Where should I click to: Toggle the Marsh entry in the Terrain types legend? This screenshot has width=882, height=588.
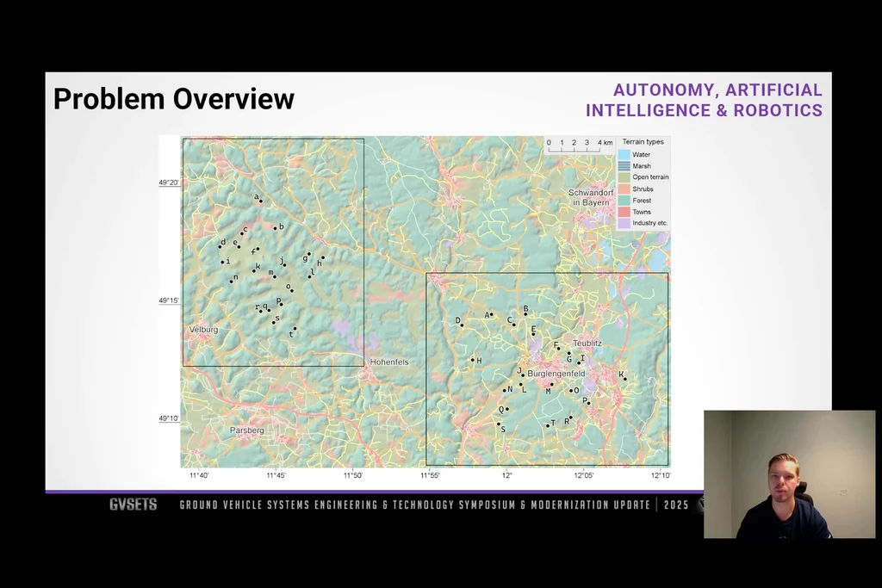624,165
